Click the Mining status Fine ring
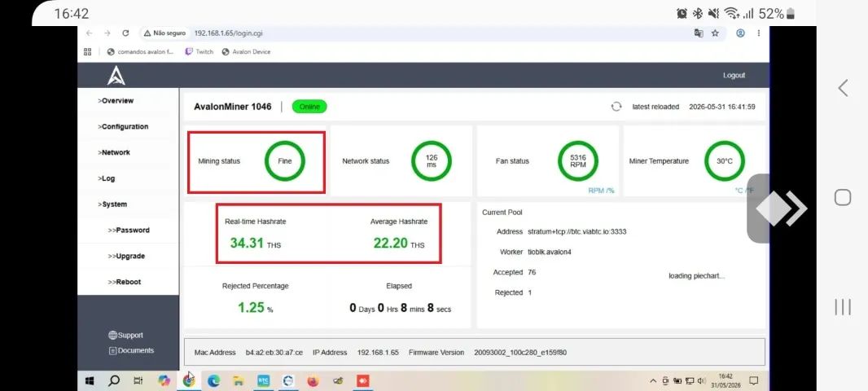Image resolution: width=868 pixels, height=391 pixels. tap(284, 161)
